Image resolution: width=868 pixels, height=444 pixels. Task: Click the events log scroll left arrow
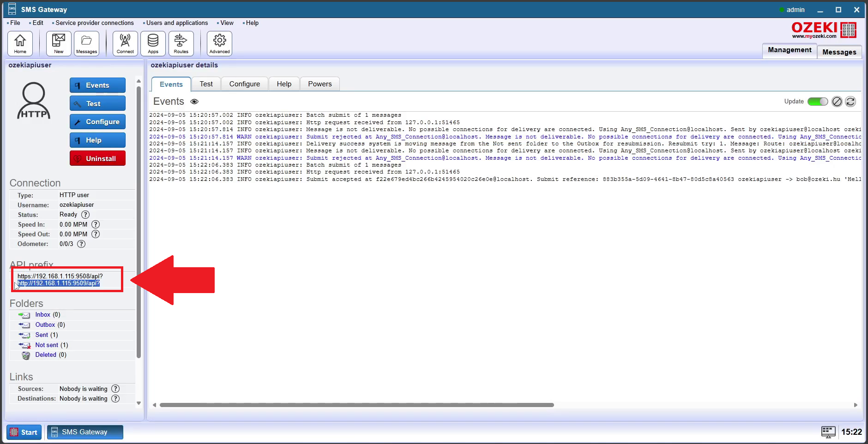(154, 405)
